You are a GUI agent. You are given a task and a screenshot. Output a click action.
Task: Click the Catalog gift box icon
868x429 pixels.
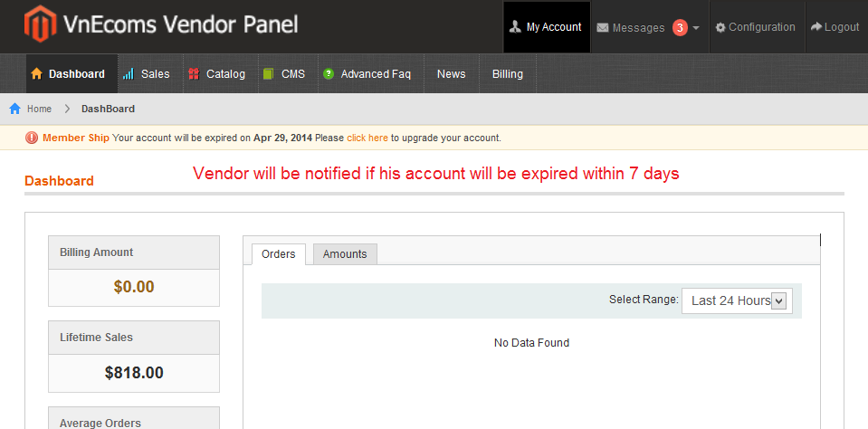(194, 73)
